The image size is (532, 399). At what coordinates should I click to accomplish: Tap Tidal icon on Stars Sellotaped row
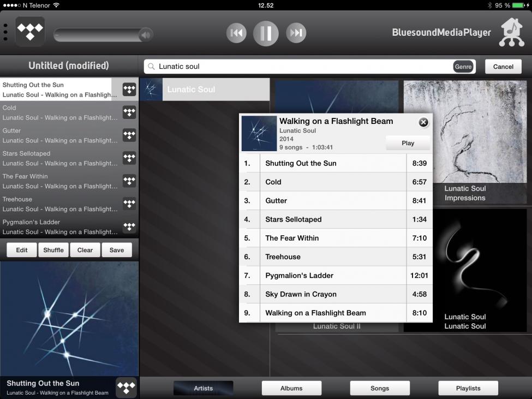pyautogui.click(x=129, y=158)
